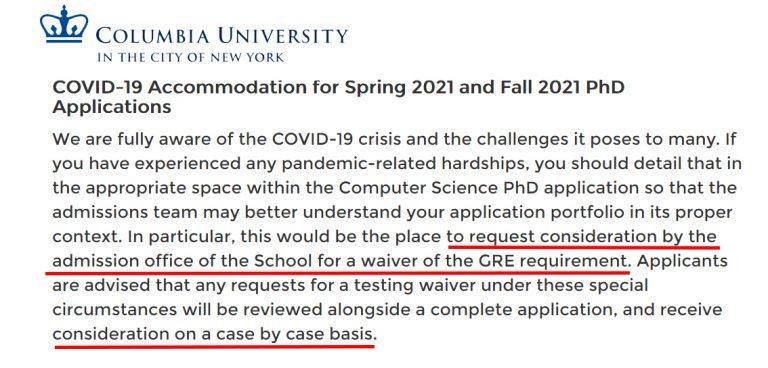Screen dimensions: 768x368
Task: Click the Columbia crown logo icon
Action: pos(65,24)
